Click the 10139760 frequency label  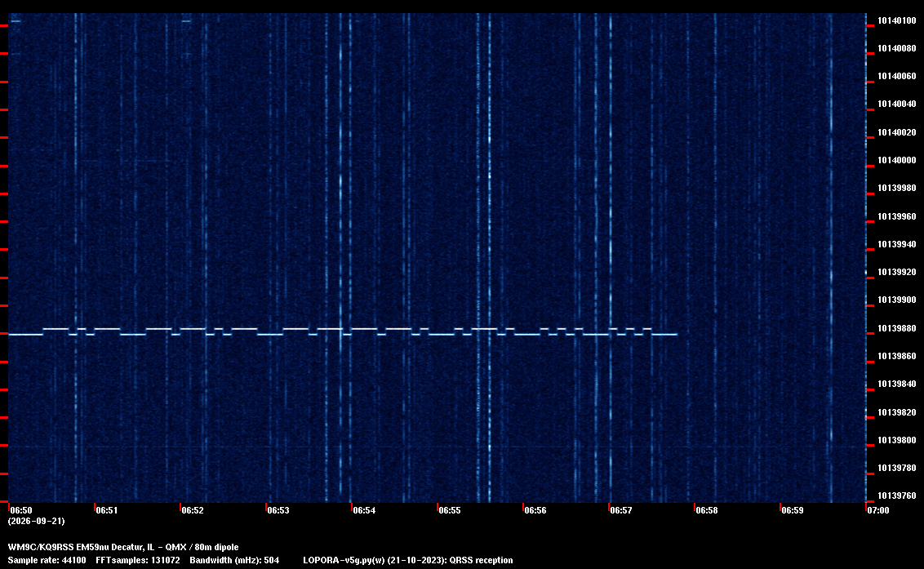(897, 496)
